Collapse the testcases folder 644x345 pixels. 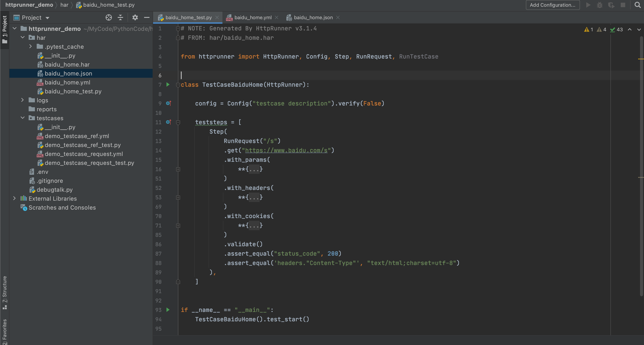[x=23, y=118]
